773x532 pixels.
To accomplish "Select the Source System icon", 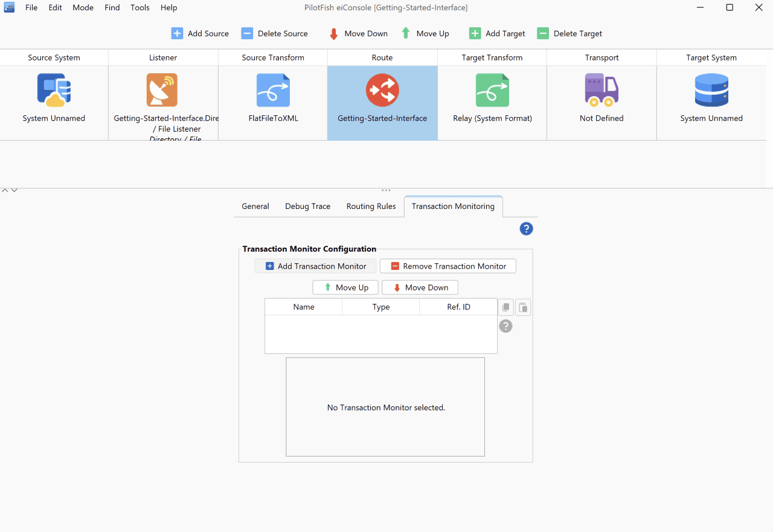I will click(x=54, y=90).
